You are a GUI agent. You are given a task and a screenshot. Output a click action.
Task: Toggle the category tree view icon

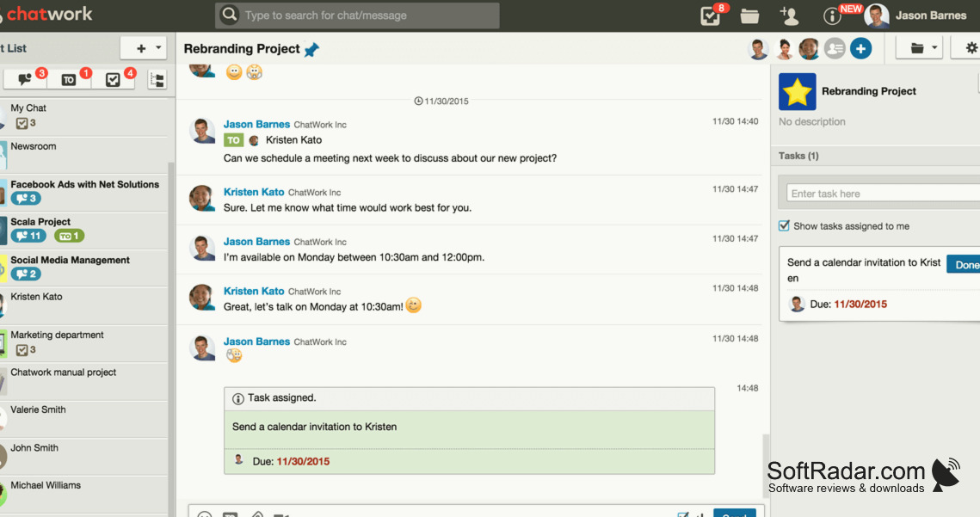click(x=157, y=79)
